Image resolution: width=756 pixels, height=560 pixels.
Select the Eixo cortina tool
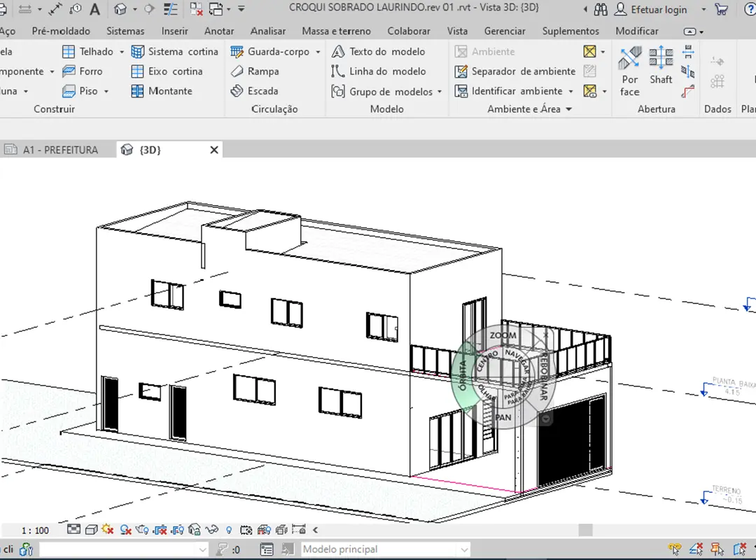click(167, 71)
